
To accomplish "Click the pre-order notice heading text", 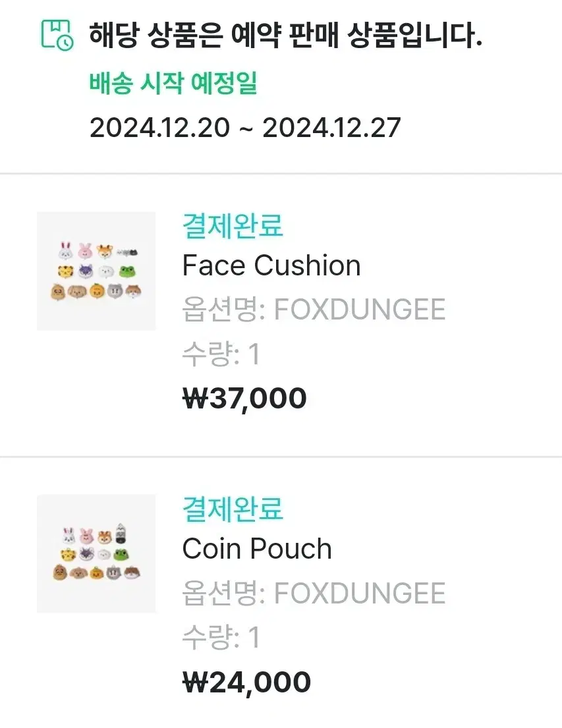I will coord(286,36).
